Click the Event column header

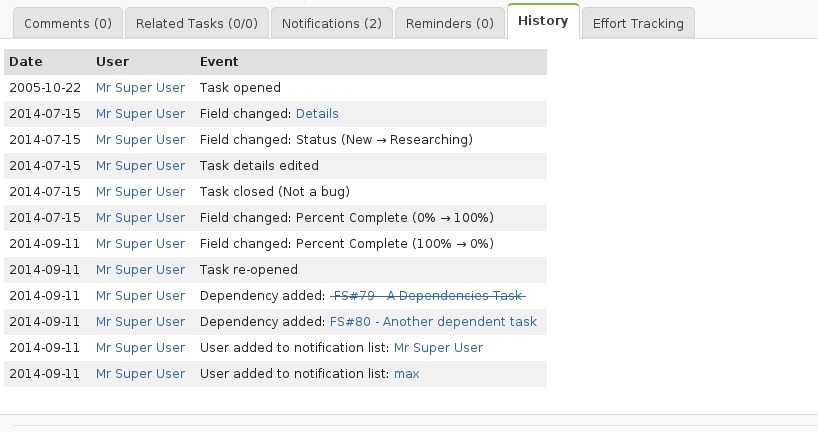point(219,62)
